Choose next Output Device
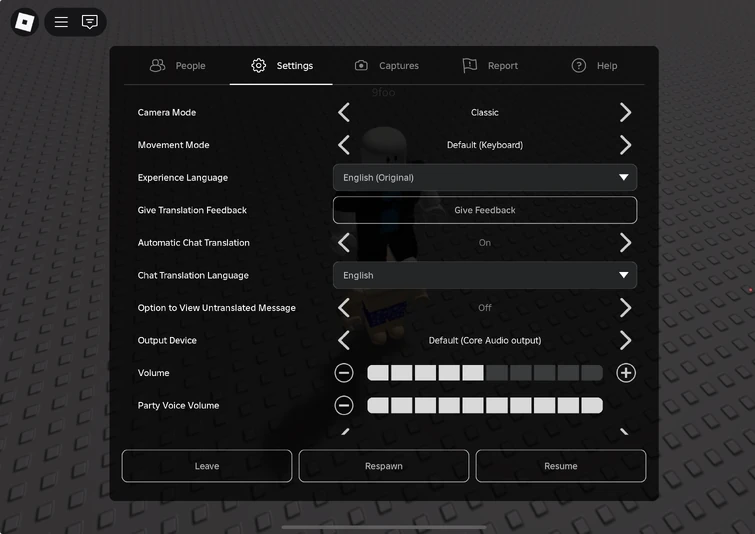The width and height of the screenshot is (755, 534). (625, 340)
